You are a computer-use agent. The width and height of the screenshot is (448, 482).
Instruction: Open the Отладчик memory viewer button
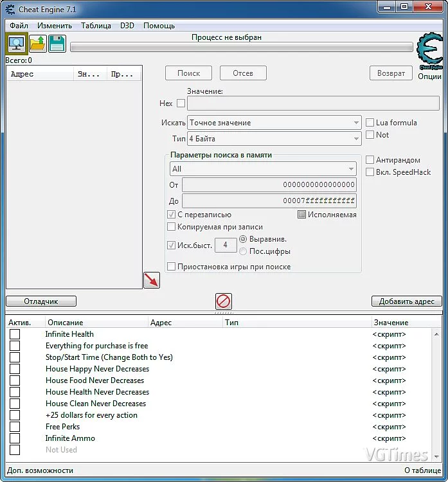point(41,301)
